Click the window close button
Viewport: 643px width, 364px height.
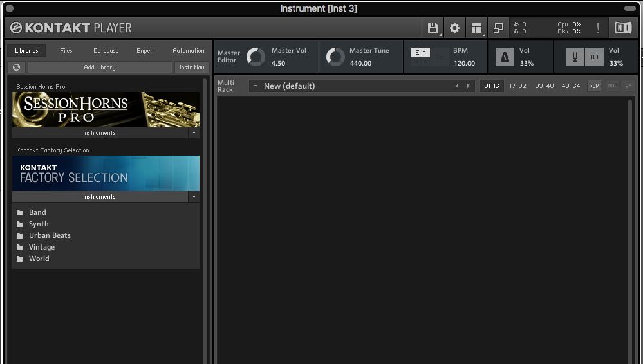10,8
